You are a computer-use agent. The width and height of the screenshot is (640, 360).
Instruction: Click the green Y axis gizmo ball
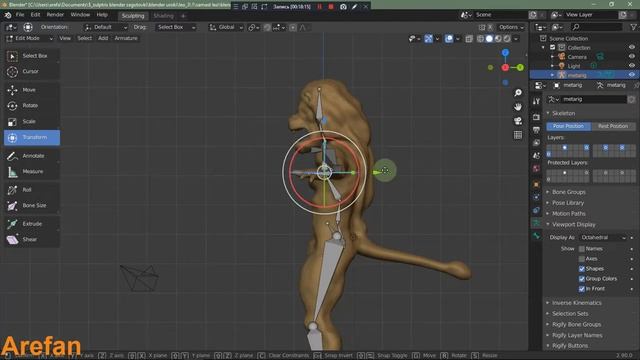click(520, 67)
